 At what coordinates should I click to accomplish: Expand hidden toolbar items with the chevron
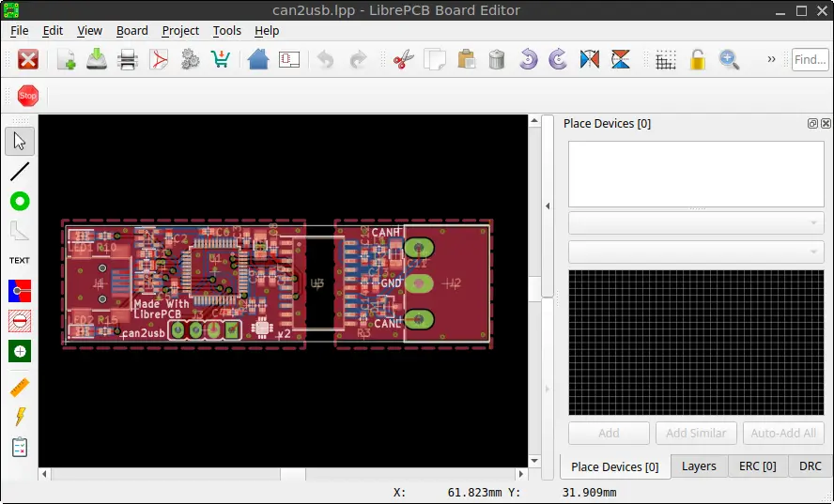(x=771, y=59)
